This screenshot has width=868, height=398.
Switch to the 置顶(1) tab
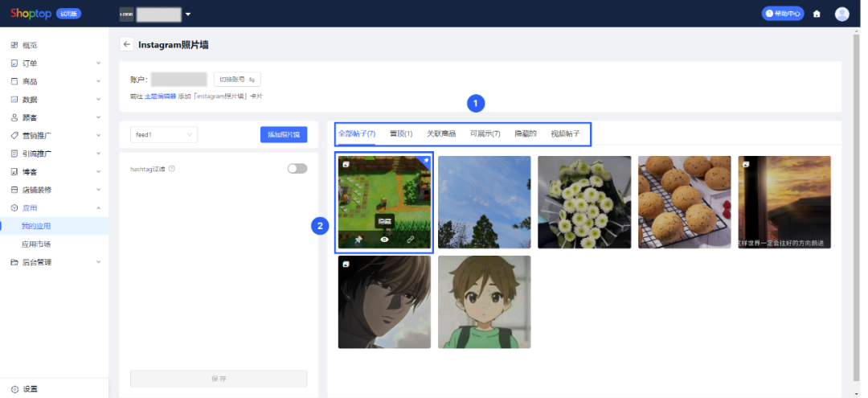[x=401, y=134]
